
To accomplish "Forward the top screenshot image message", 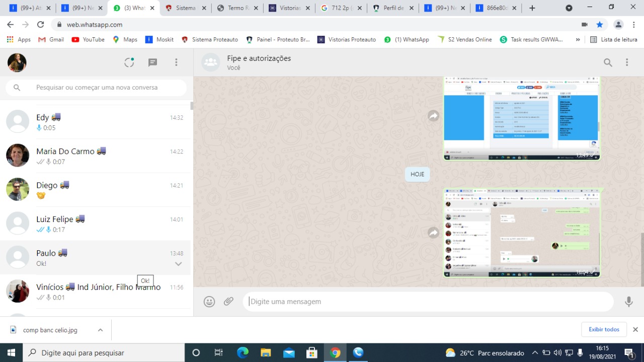I will pyautogui.click(x=433, y=116).
